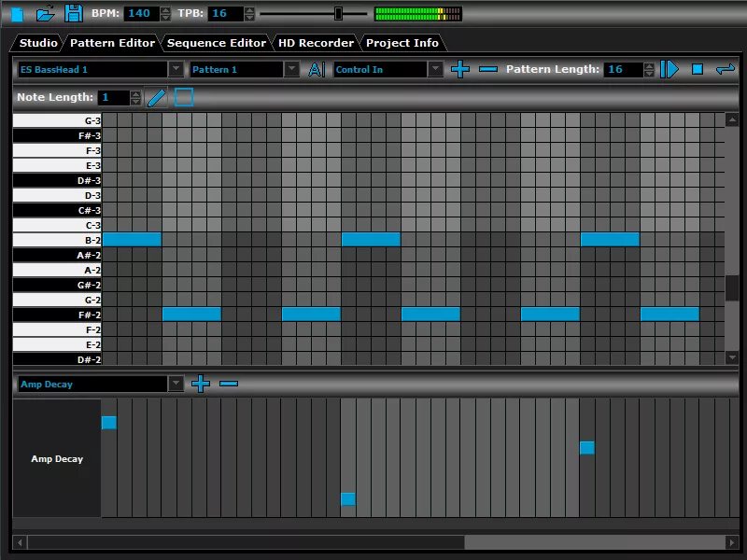Image resolution: width=747 pixels, height=560 pixels.
Task: Toggle loop mode with the loop arrow icon
Action: (x=726, y=69)
